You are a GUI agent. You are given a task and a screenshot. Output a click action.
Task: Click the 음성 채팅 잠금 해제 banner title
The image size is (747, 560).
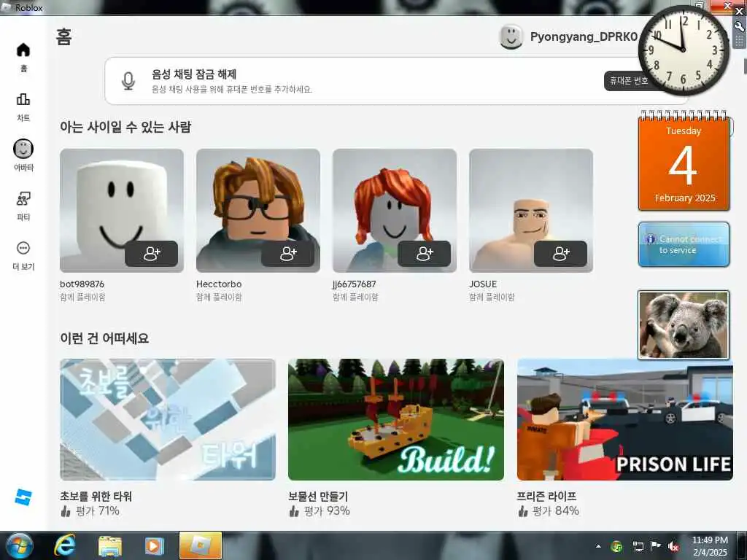[x=194, y=74]
